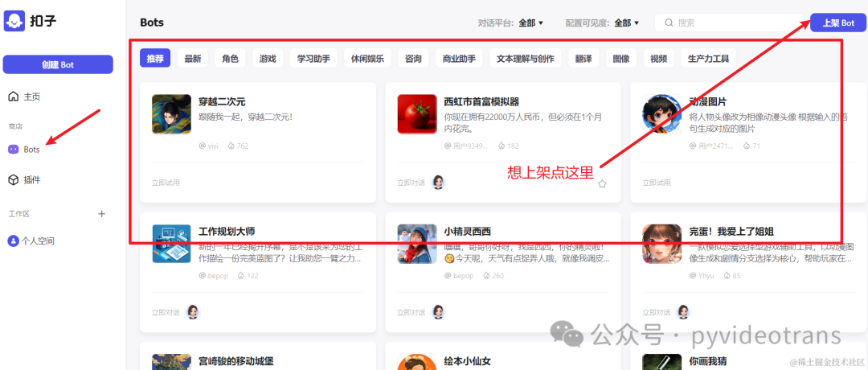
Task: Open the 对话平台 dropdown
Action: click(x=531, y=23)
